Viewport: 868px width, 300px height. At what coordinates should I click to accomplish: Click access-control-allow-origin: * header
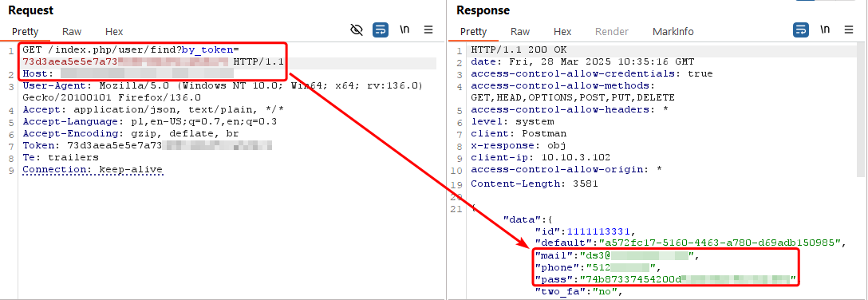(x=567, y=169)
